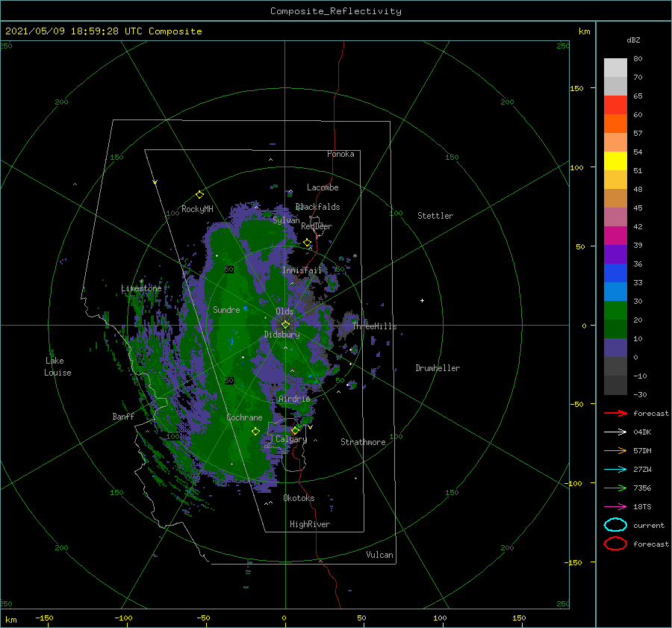672x628 pixels.
Task: Click the white plus marker near Drumheller
Action: (x=422, y=300)
